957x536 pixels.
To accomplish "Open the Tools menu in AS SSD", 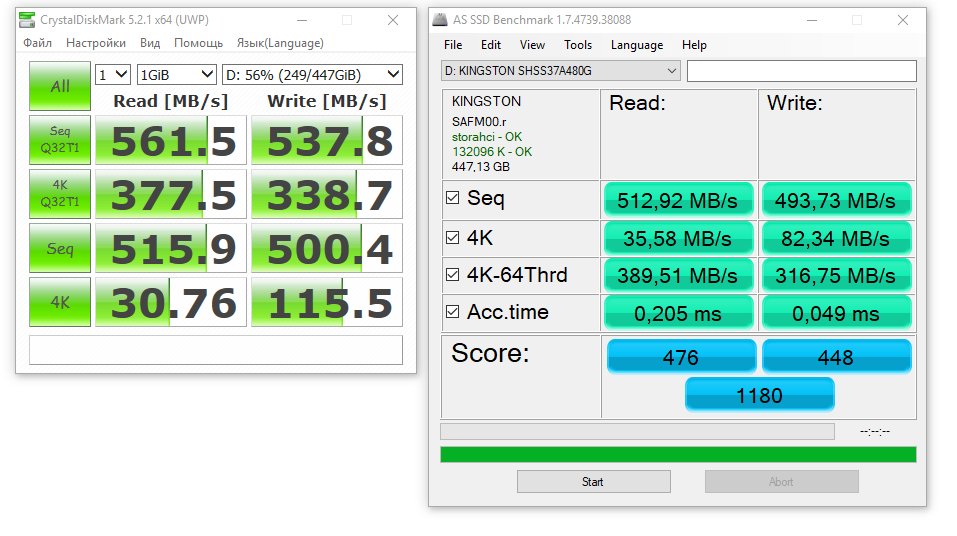I will point(577,45).
